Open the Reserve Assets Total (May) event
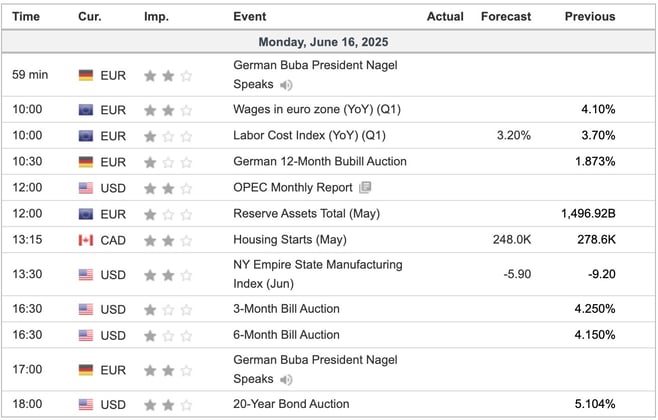Image resolution: width=658 pixels, height=420 pixels. coord(306,214)
